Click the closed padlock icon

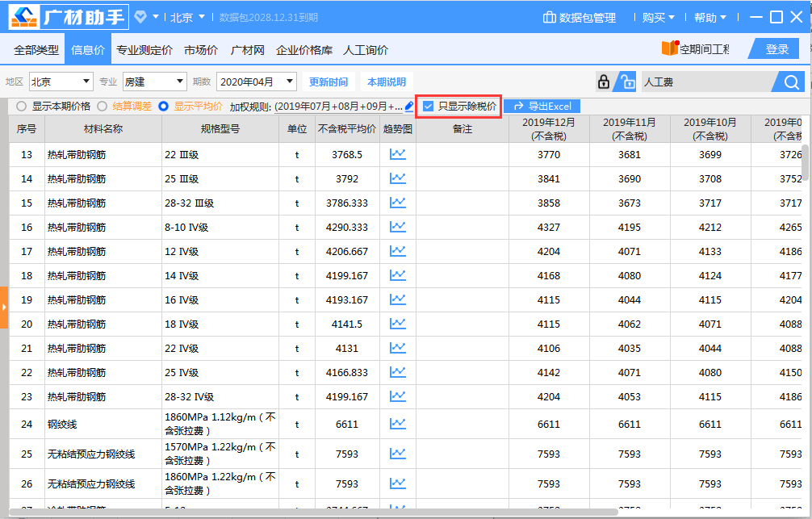tap(603, 82)
